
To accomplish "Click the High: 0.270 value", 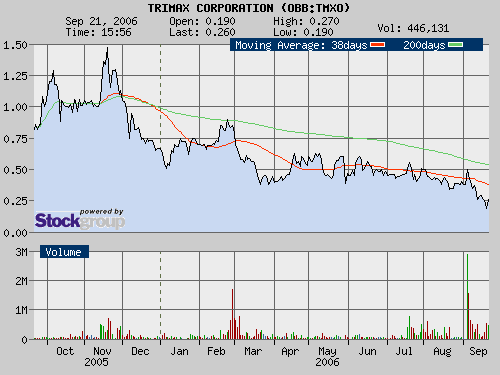I will click(306, 21).
